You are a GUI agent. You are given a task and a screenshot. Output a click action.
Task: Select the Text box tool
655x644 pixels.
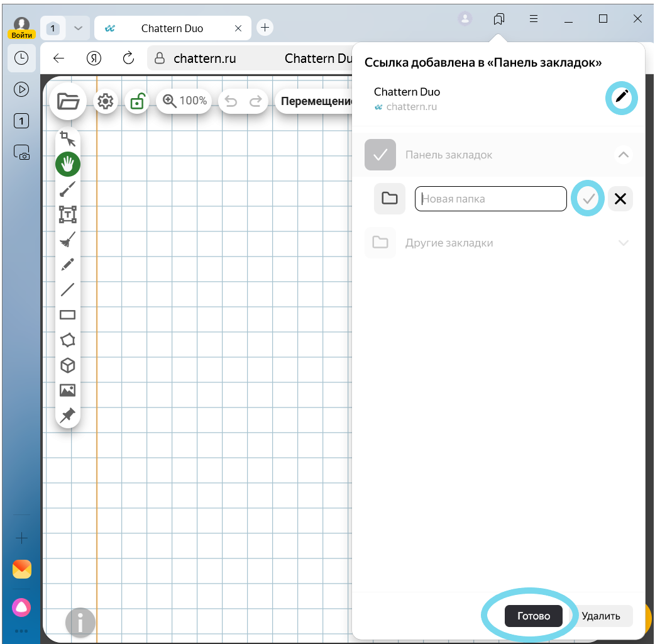click(x=68, y=214)
